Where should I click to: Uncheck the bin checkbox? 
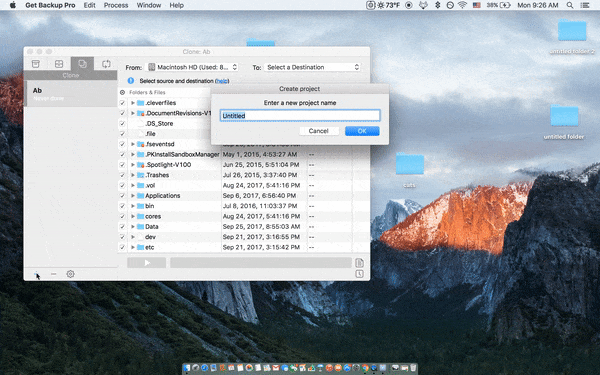(x=122, y=206)
